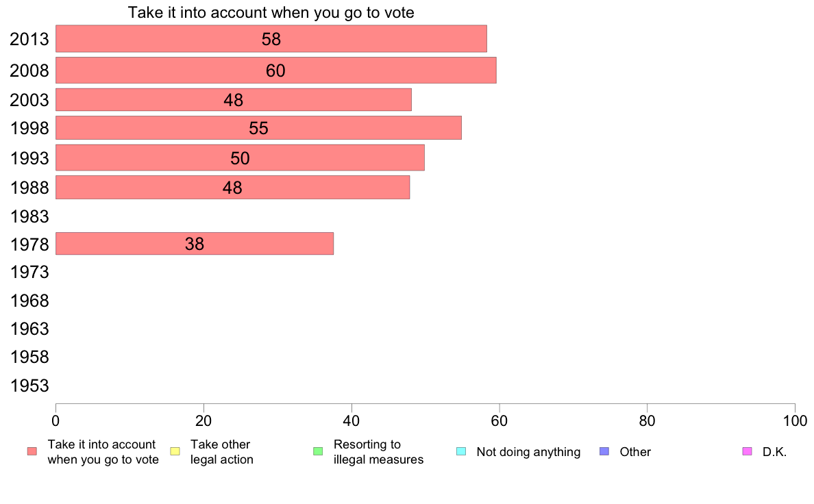Click the 1953 year label
Image resolution: width=814 pixels, height=504 pixels.
[x=29, y=386]
